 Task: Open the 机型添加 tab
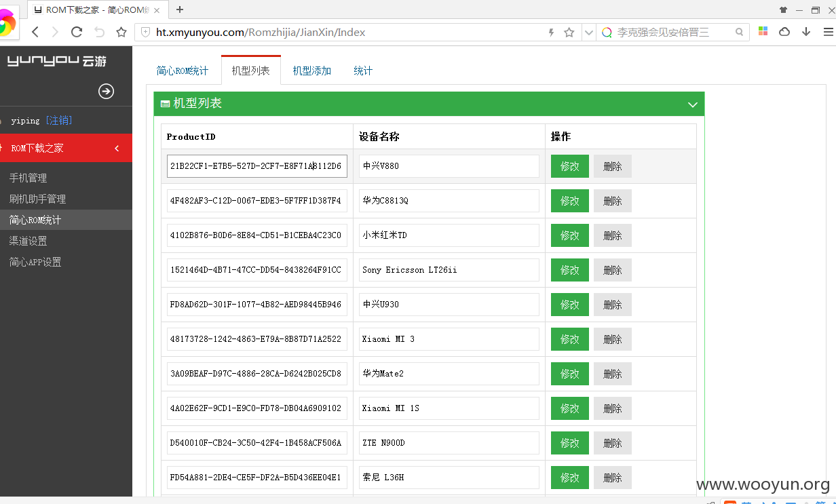(312, 71)
